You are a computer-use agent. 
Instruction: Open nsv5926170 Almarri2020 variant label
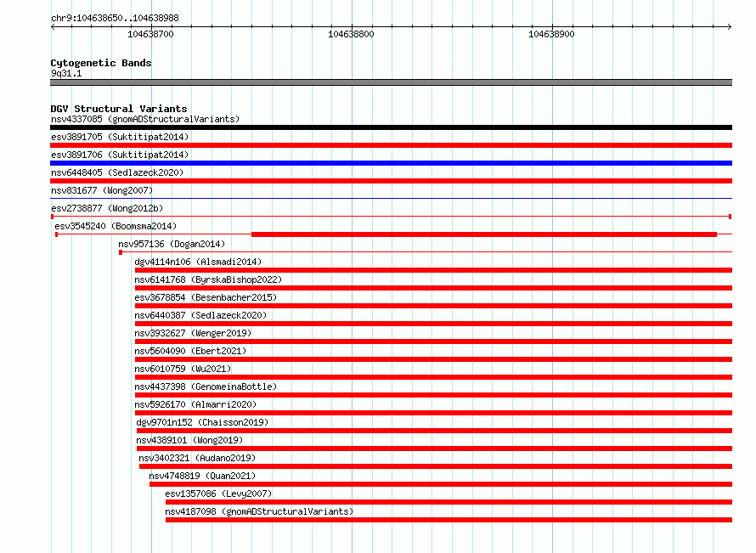pos(195,404)
